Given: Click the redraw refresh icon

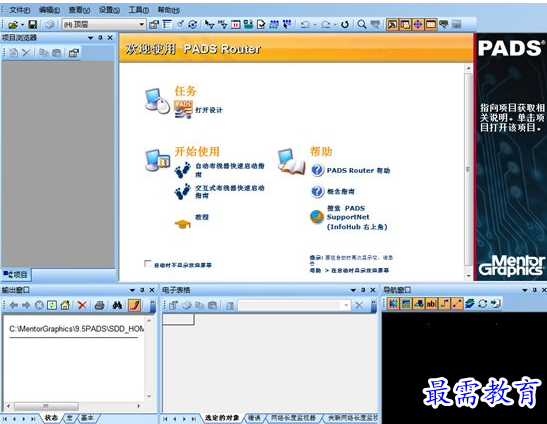Looking at the screenshot, I should [x=345, y=24].
